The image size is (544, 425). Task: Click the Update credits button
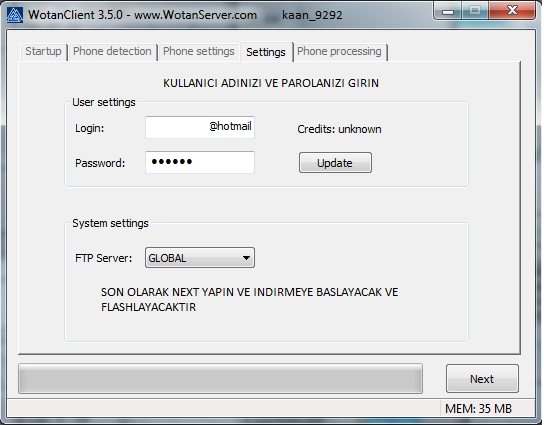coord(335,162)
